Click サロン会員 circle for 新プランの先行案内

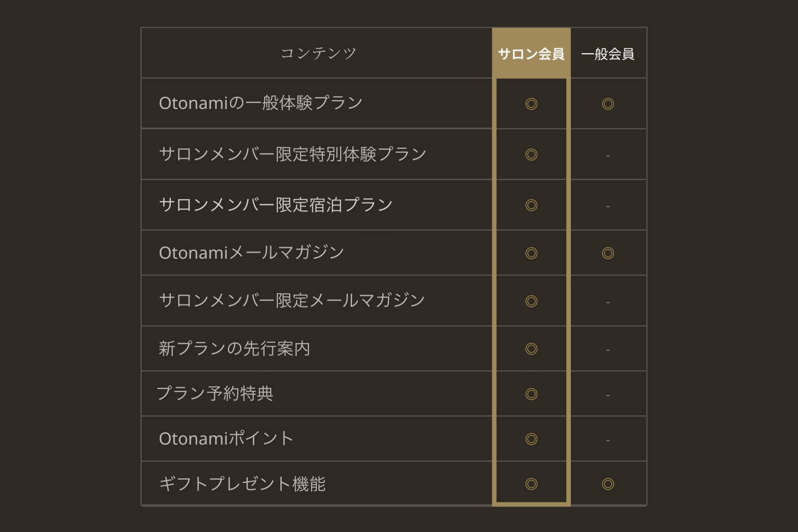tap(531, 349)
